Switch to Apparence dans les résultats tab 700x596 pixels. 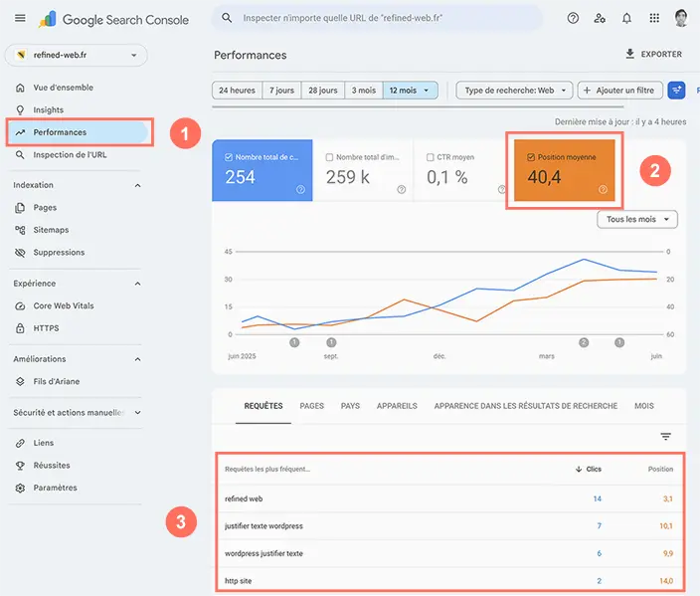[x=526, y=406]
